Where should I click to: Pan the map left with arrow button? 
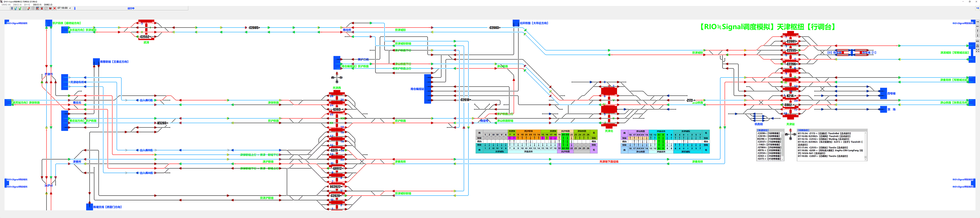coord(977,26)
